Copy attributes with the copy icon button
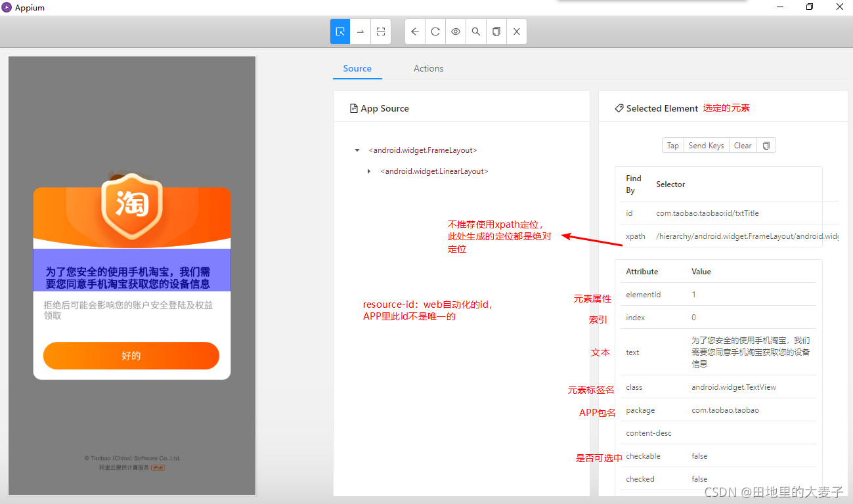Viewport: 853px width, 504px height. coord(766,146)
